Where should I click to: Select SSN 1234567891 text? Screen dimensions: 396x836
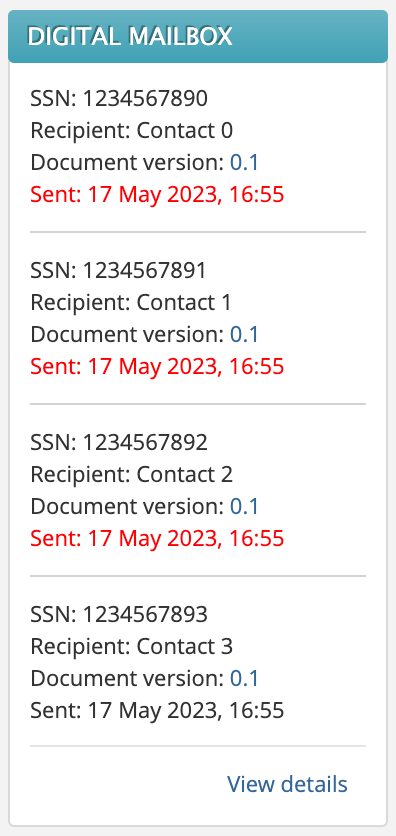[118, 271]
